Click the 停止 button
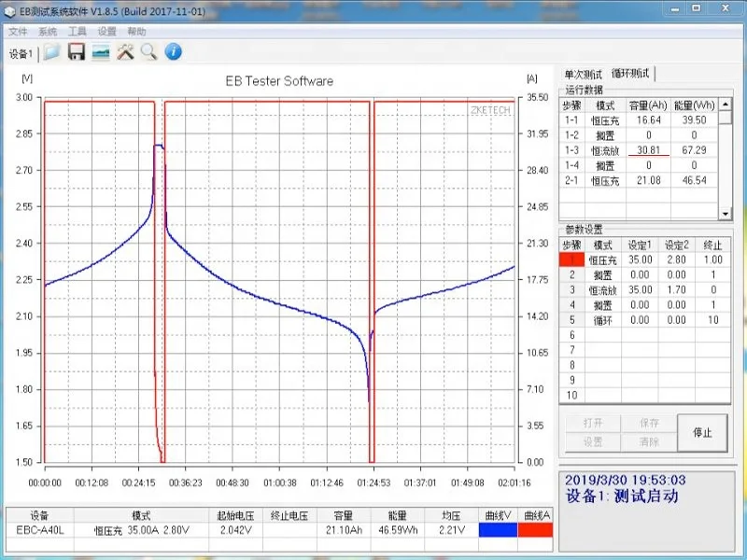Image resolution: width=747 pixels, height=560 pixels. (x=702, y=432)
